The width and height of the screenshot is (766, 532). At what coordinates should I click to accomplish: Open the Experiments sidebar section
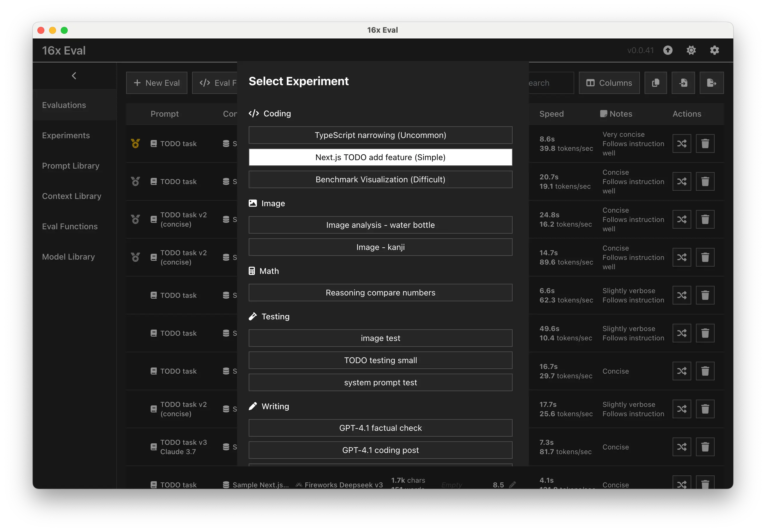74,135
